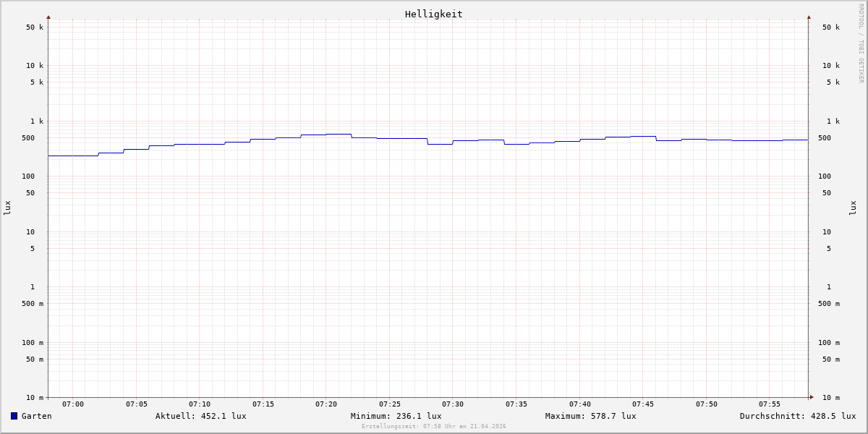Click the red arrow ending the time axis
Screen dimensions: 868x434
coord(812,397)
